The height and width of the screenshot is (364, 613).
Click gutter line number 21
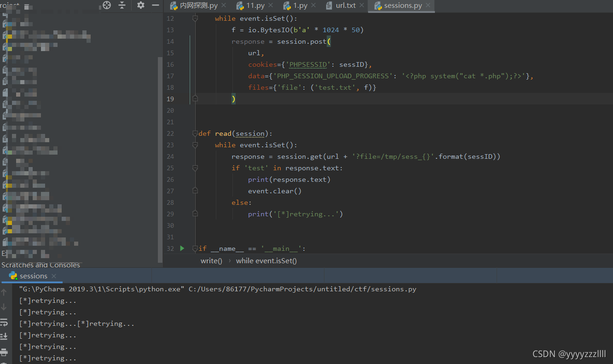tap(170, 122)
